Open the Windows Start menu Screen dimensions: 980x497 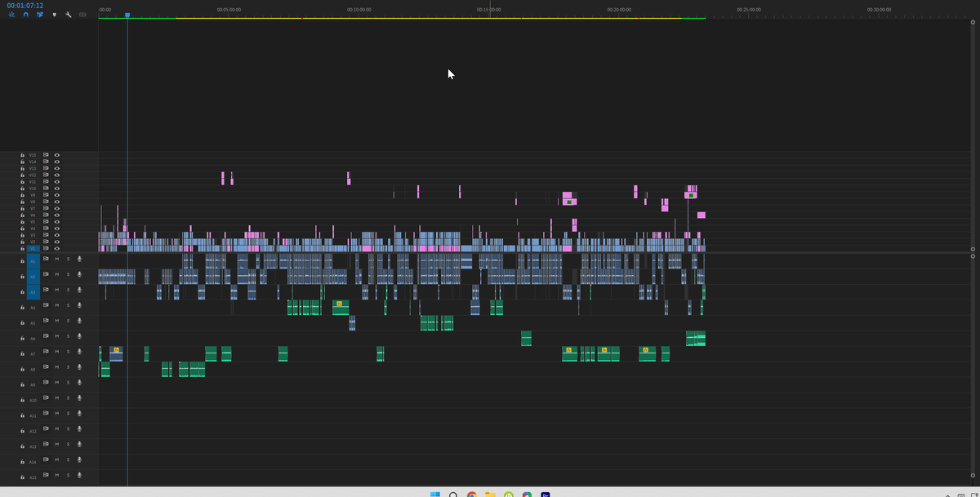coord(434,493)
